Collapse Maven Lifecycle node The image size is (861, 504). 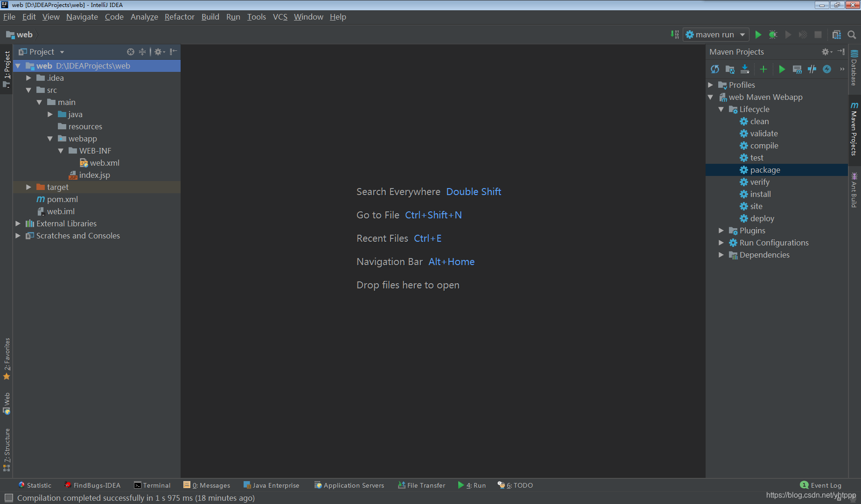(x=721, y=109)
